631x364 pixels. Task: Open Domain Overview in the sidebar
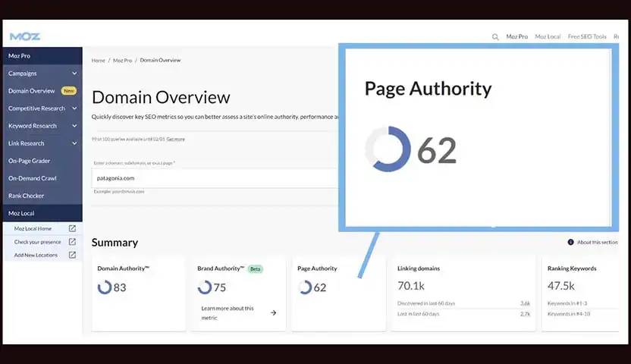pos(31,91)
